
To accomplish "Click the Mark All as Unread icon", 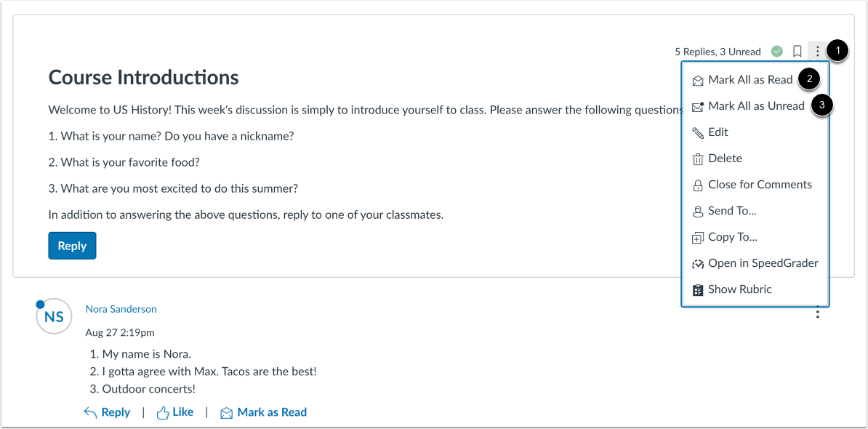I will pos(698,105).
